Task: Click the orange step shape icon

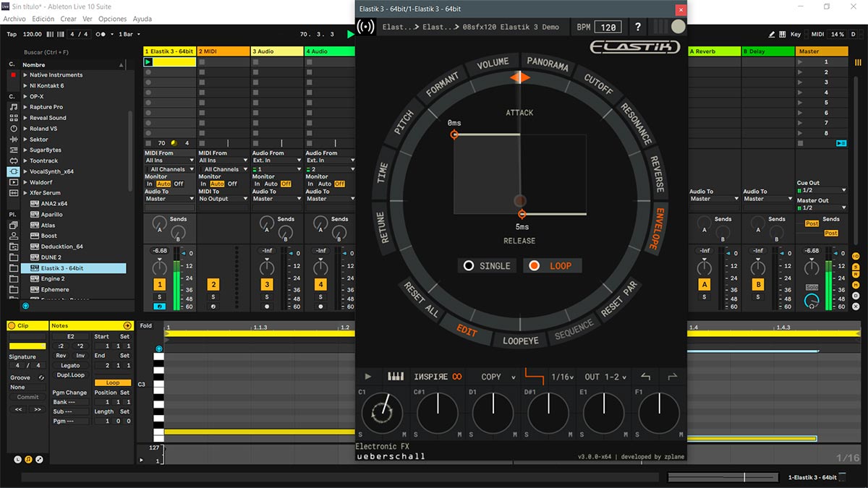Action: point(534,376)
